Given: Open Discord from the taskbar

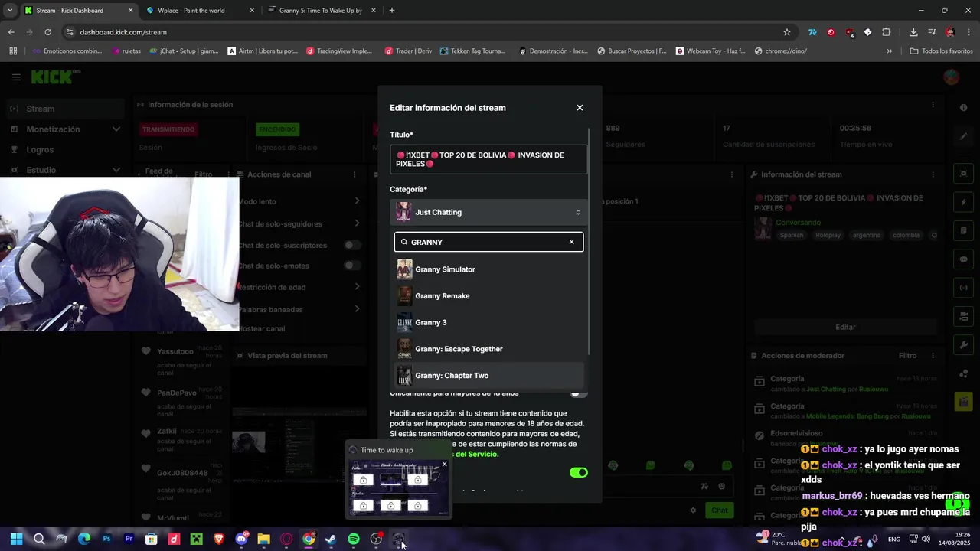Looking at the screenshot, I should tap(242, 540).
